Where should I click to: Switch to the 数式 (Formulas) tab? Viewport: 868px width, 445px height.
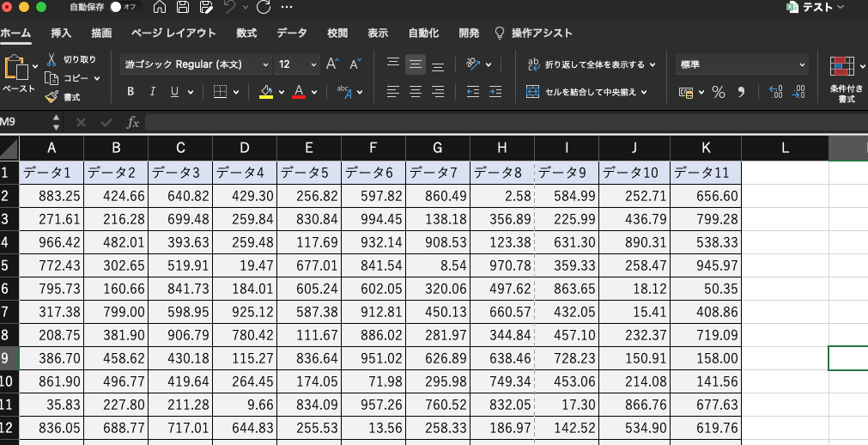(246, 34)
